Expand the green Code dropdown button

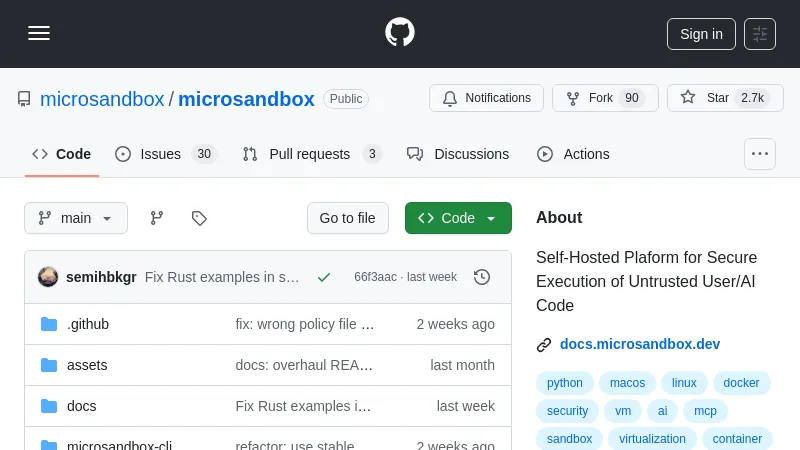(x=458, y=218)
